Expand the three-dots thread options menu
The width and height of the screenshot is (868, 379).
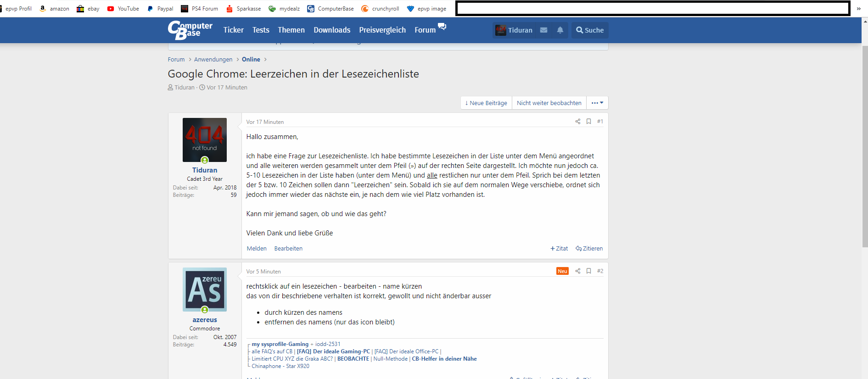tap(597, 103)
